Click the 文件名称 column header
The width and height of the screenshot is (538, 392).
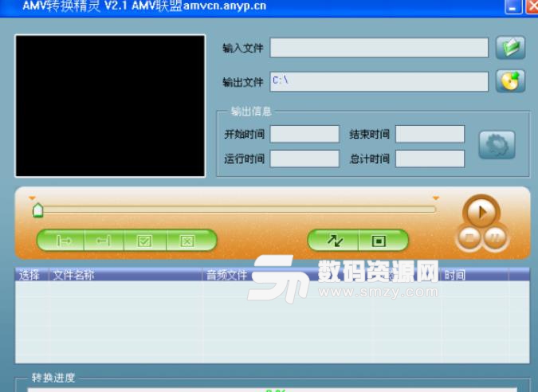click(125, 275)
